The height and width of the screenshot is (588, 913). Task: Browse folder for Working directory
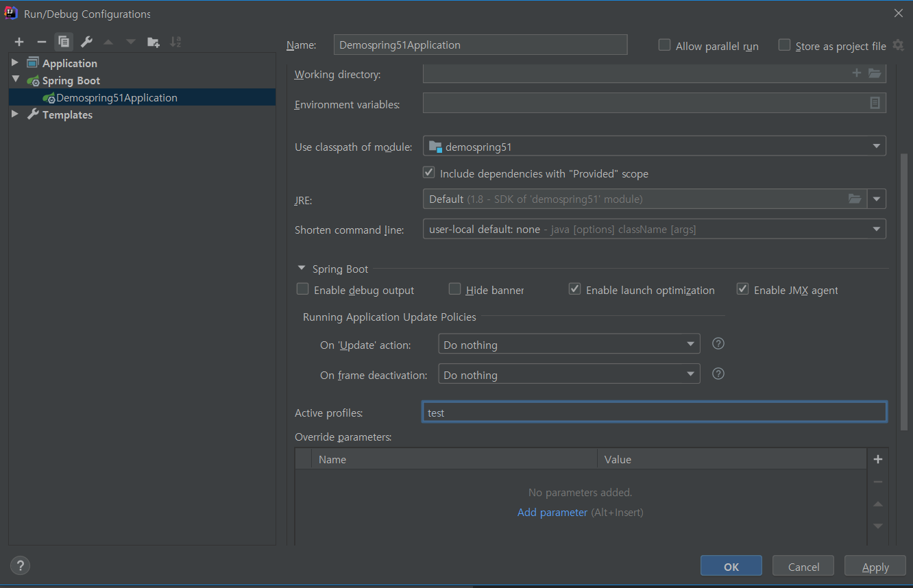click(875, 73)
